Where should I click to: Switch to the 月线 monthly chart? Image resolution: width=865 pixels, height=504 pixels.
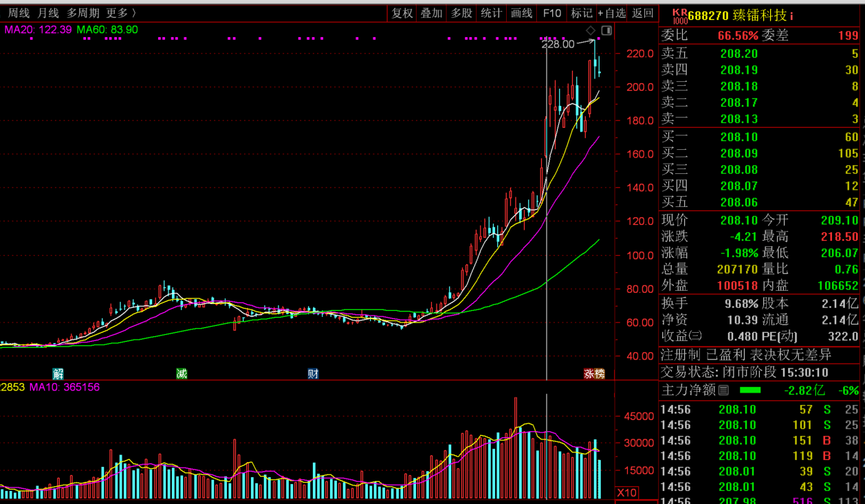pyautogui.click(x=48, y=13)
